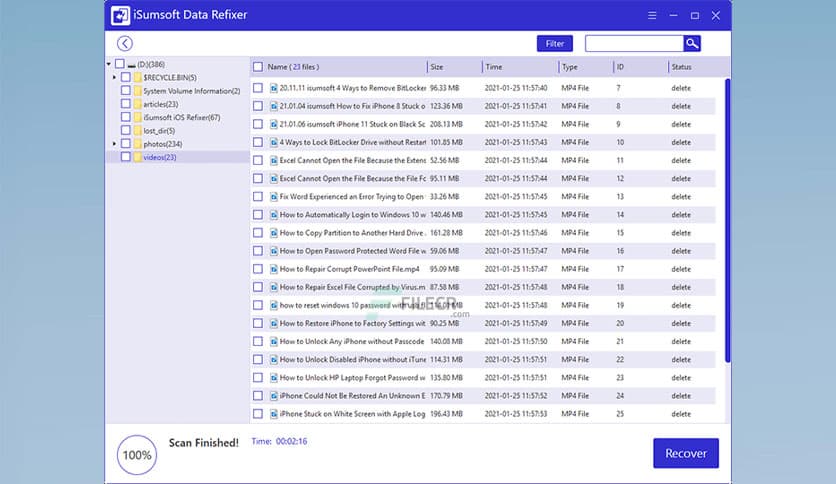Click the vertical scrollbar of file list

coord(727,221)
